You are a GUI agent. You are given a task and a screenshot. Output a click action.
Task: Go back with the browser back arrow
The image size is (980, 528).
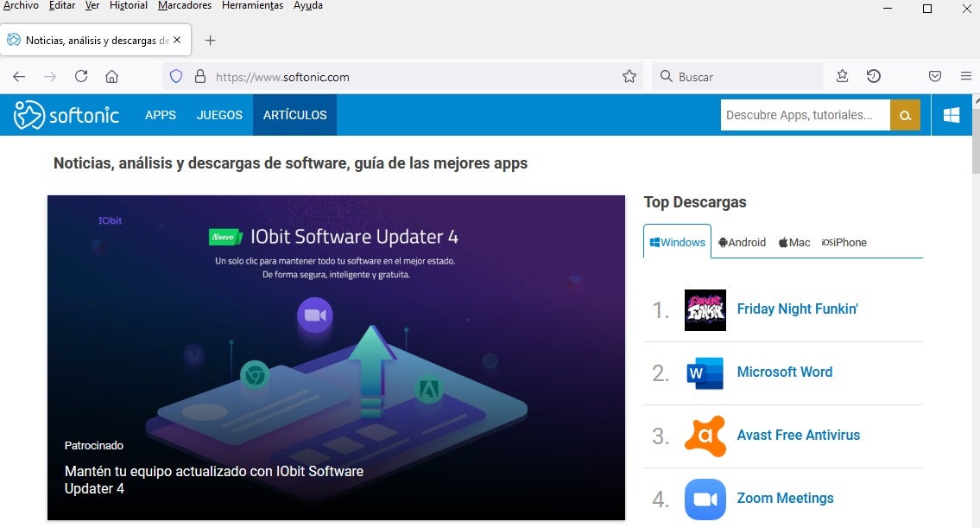(x=19, y=76)
